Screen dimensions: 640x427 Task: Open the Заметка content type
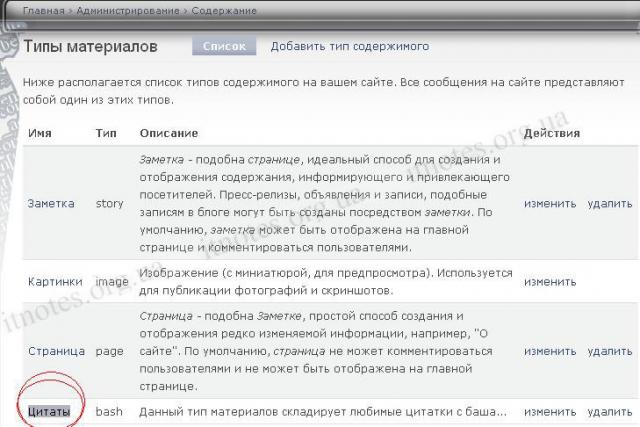(x=51, y=203)
